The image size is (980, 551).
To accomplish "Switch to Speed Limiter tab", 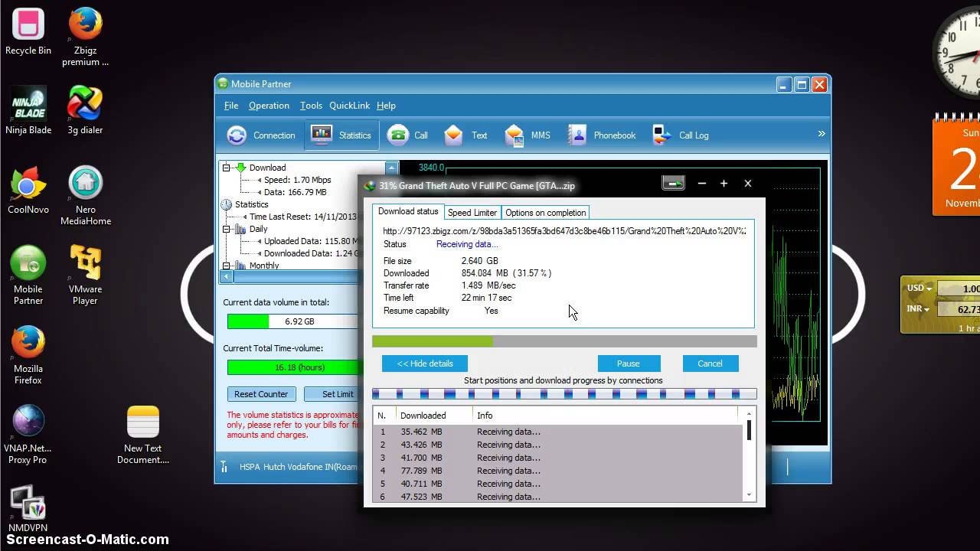I will pyautogui.click(x=472, y=213).
